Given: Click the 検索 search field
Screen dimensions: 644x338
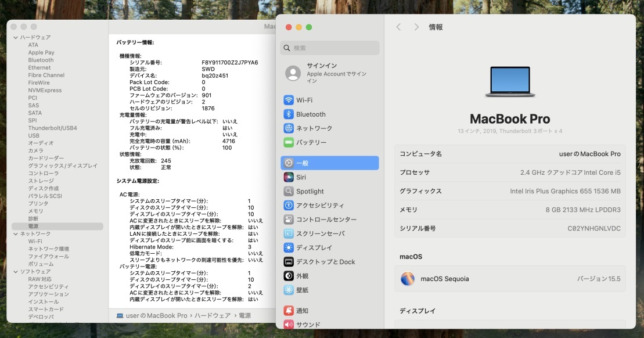Looking at the screenshot, I should click(330, 48).
